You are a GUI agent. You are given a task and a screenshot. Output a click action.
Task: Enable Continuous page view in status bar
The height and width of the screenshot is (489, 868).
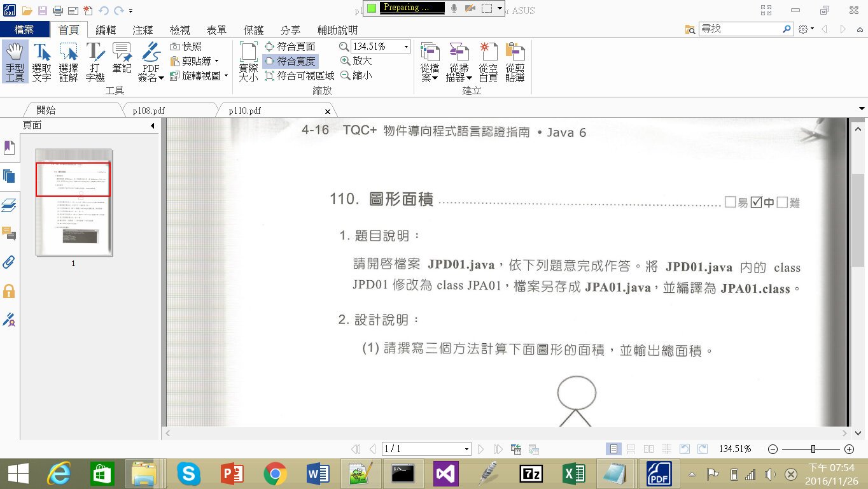click(x=631, y=449)
